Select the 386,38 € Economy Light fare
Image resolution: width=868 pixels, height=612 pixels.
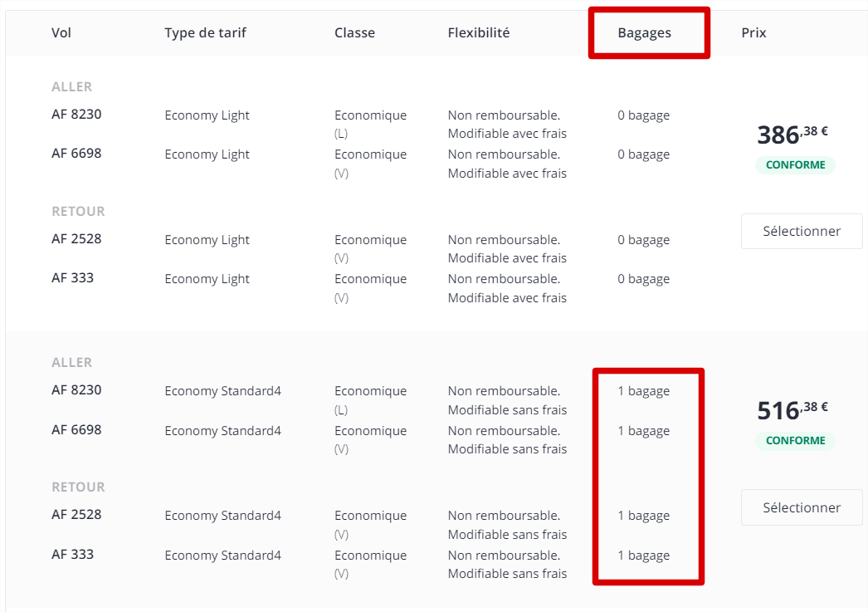click(x=801, y=231)
